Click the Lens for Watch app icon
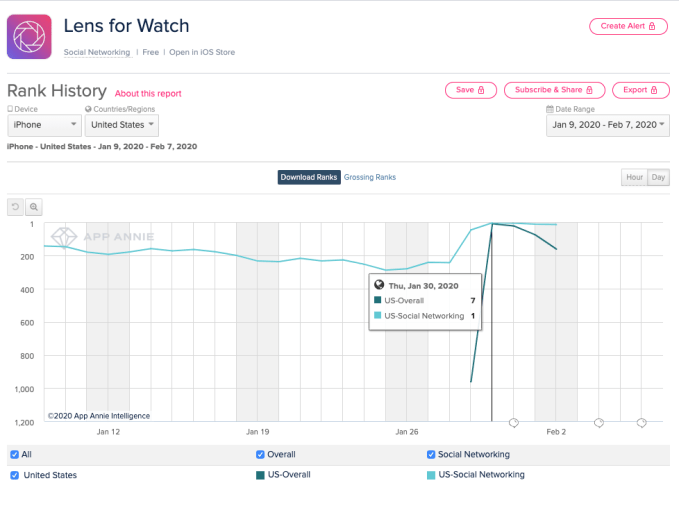Image resolution: width=679 pixels, height=517 pixels. (30, 37)
